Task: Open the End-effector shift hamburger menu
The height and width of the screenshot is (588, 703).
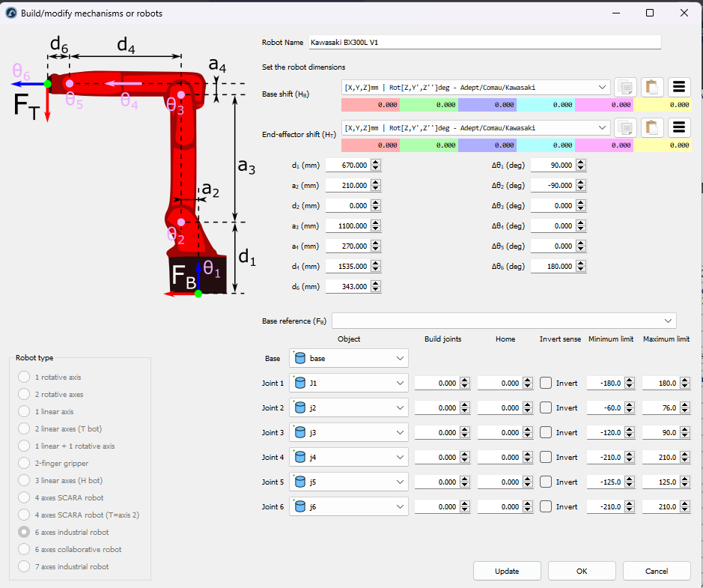Action: pyautogui.click(x=679, y=127)
